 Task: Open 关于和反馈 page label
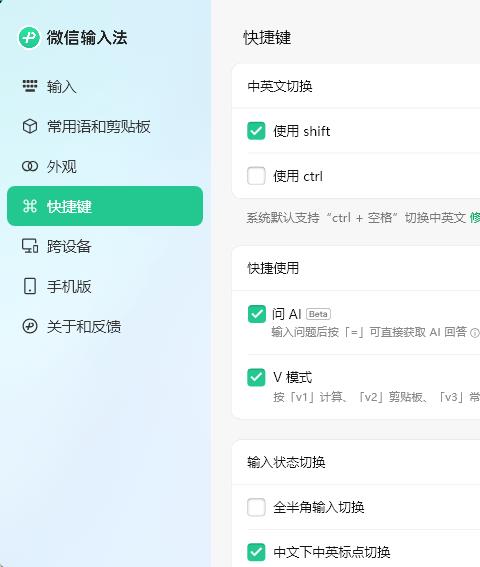click(84, 327)
